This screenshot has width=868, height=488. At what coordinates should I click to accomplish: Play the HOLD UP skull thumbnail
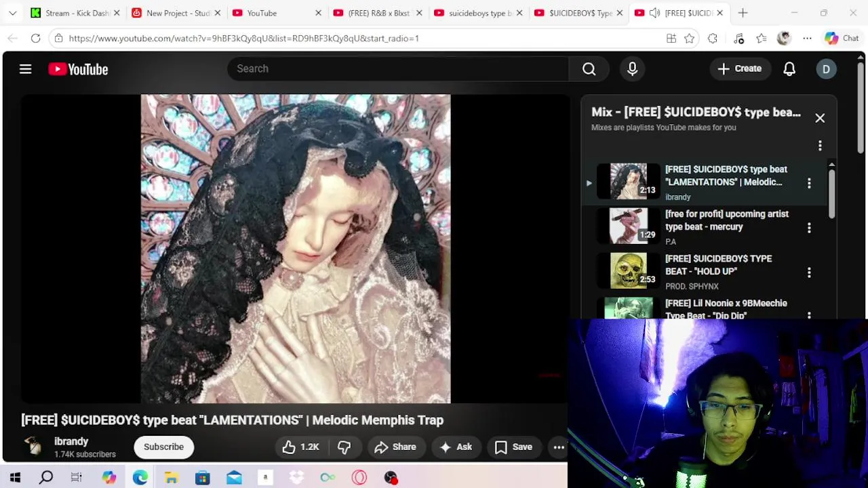(629, 270)
